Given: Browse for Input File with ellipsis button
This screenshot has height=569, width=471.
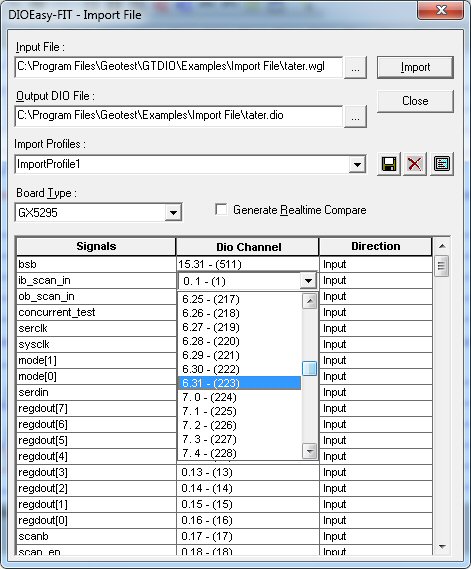Looking at the screenshot, I should 355,67.
